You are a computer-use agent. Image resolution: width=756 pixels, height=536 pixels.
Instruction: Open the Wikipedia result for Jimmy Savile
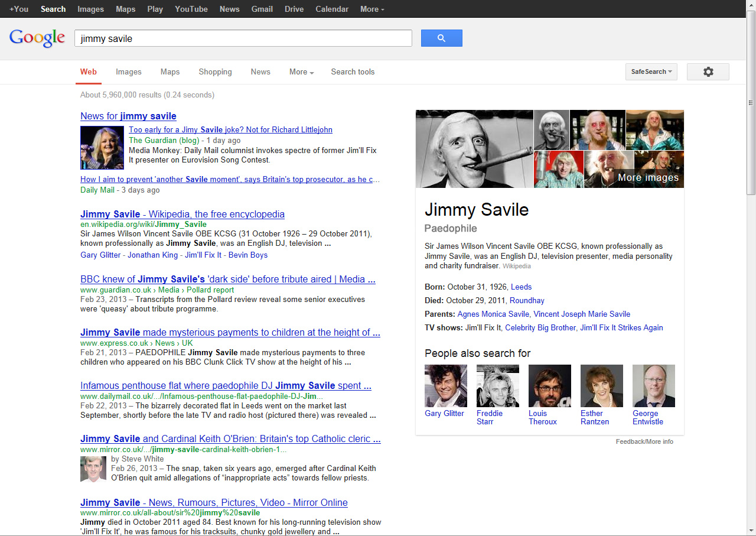coord(182,214)
